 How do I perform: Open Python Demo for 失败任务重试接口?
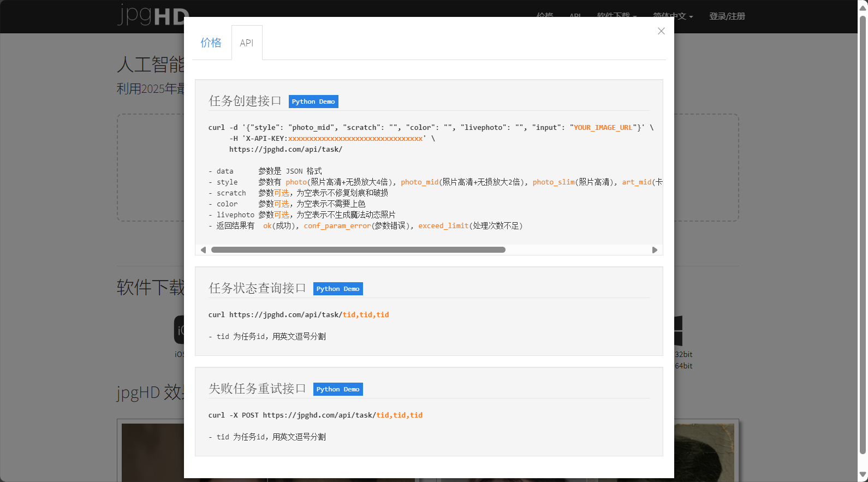tap(338, 389)
